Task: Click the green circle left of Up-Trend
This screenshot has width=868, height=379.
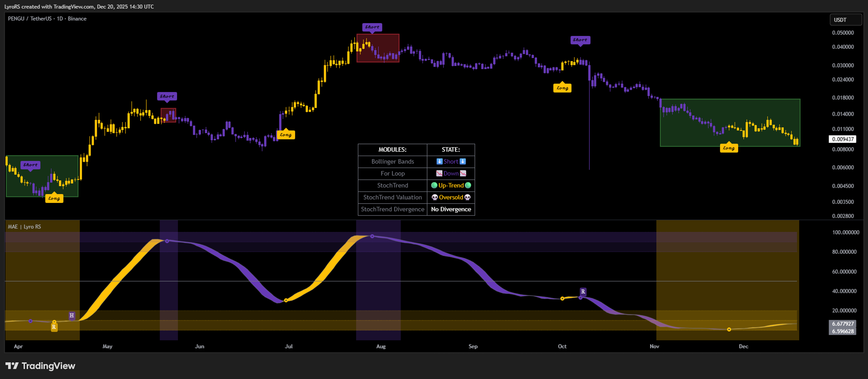Action: (x=434, y=185)
